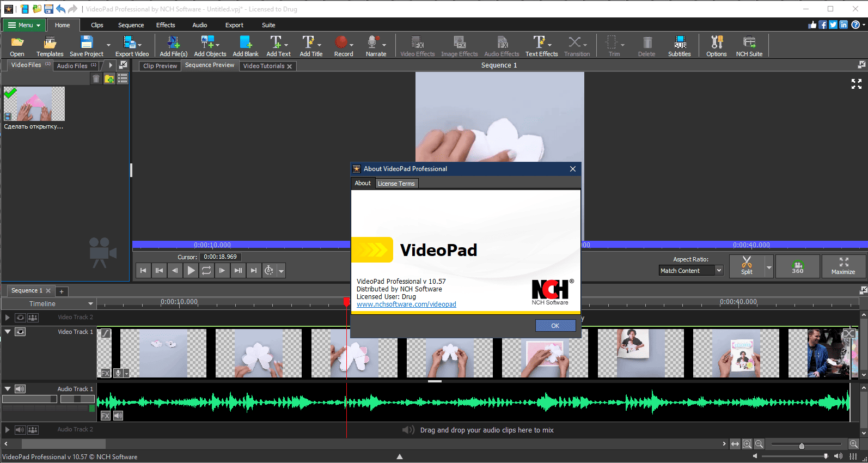Open the Templates gallery

tap(50, 46)
